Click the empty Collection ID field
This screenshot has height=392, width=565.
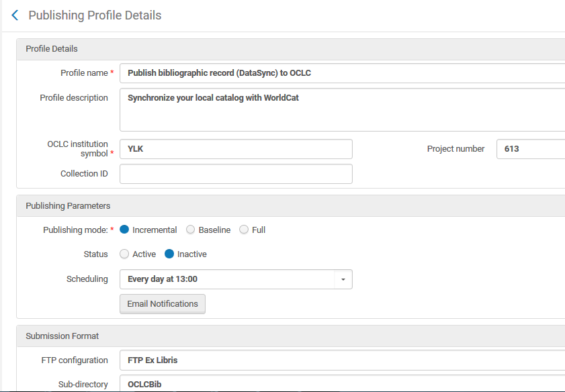click(236, 174)
